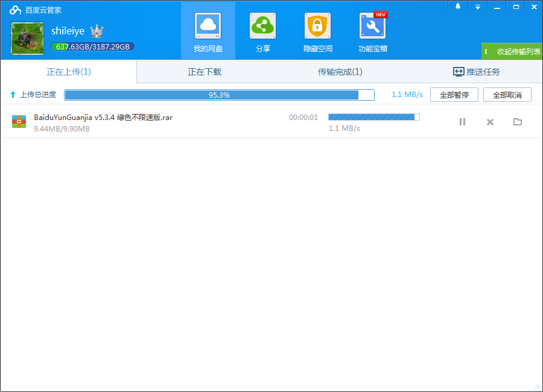
Task: Switch to 传输完成(1) tab
Action: [340, 72]
